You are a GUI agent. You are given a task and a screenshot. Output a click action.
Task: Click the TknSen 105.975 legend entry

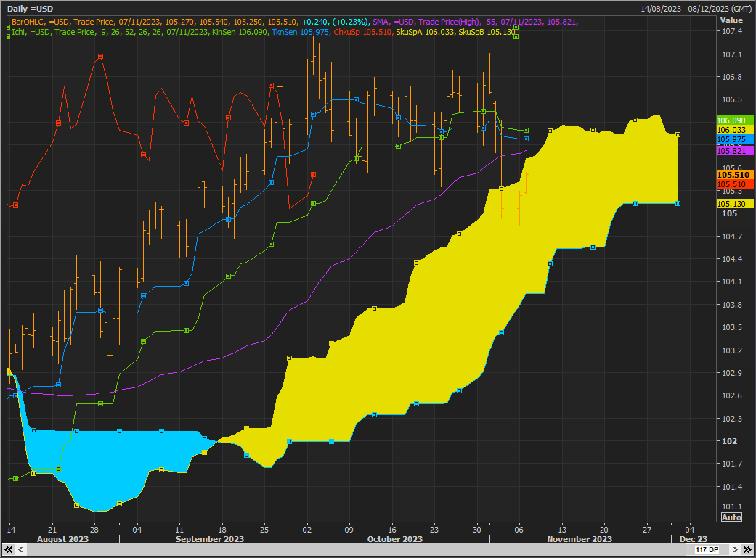(x=301, y=32)
